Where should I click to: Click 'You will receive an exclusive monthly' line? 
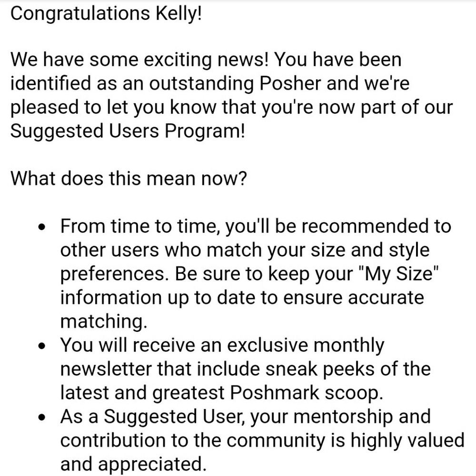coord(222,345)
